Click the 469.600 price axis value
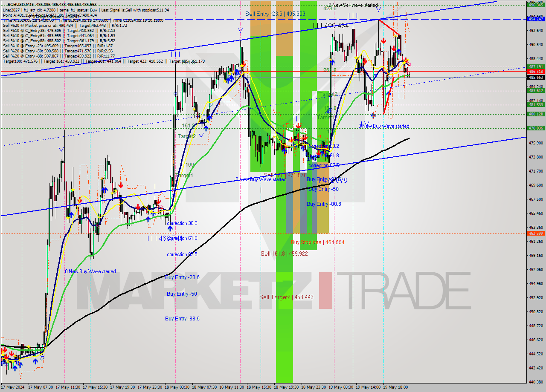This screenshot has height=392, width=546. [535, 185]
